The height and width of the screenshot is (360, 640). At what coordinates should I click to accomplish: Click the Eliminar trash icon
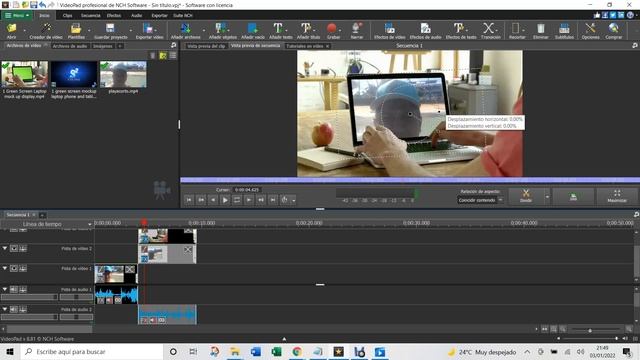pyautogui.click(x=541, y=28)
